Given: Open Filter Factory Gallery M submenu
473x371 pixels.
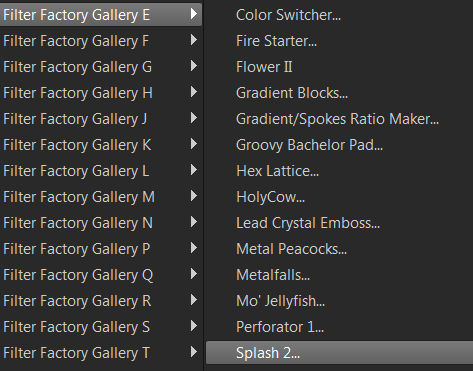Looking at the screenshot, I should 101,197.
